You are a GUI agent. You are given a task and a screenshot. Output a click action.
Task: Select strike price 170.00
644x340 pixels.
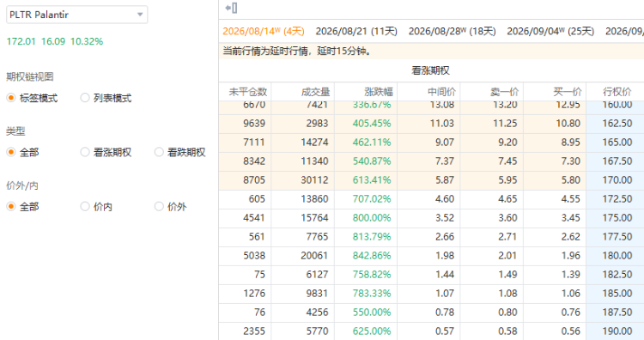point(617,179)
